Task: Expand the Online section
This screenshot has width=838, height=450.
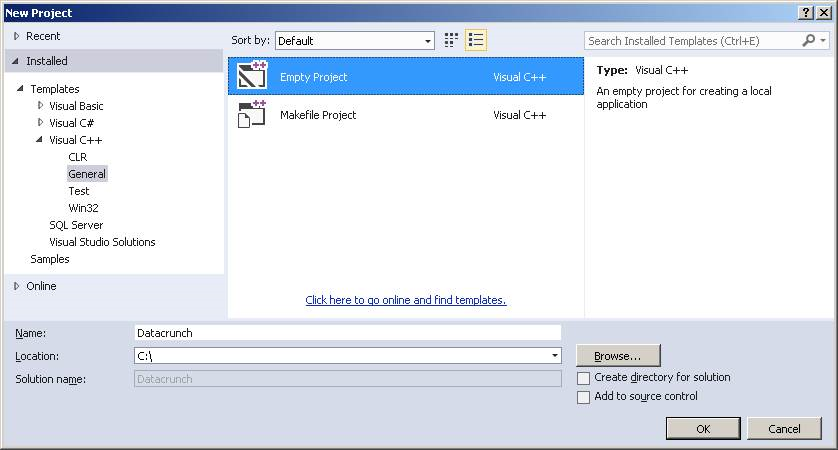Action: coord(17,286)
